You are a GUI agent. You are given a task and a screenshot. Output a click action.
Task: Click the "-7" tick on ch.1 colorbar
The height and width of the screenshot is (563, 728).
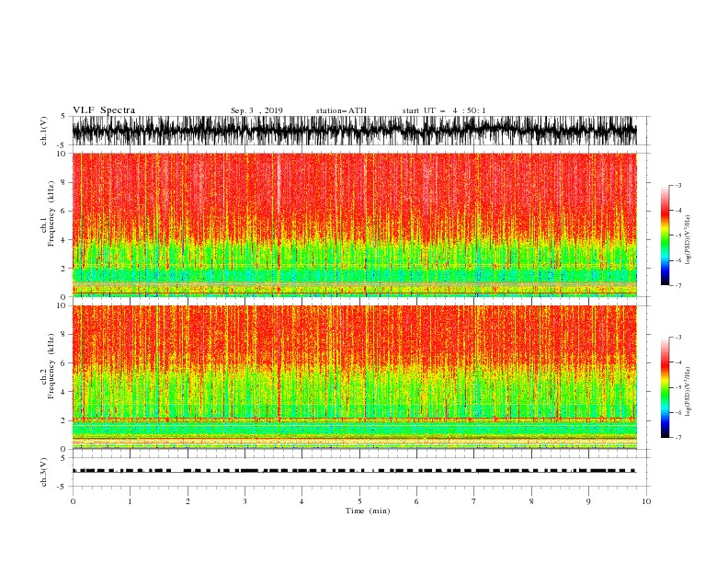(678, 285)
